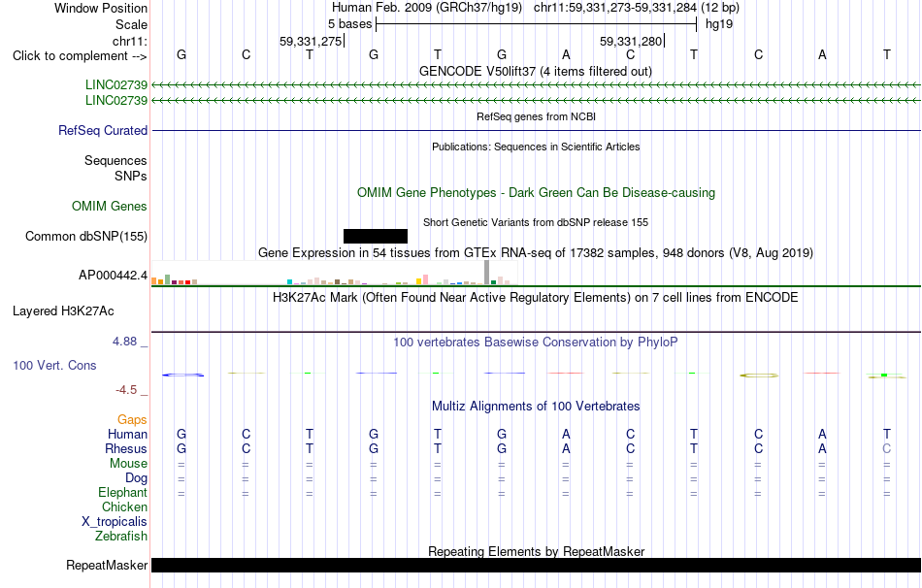Click the '5 bases' scale bar label
This screenshot has width=922, height=588.
[349, 24]
